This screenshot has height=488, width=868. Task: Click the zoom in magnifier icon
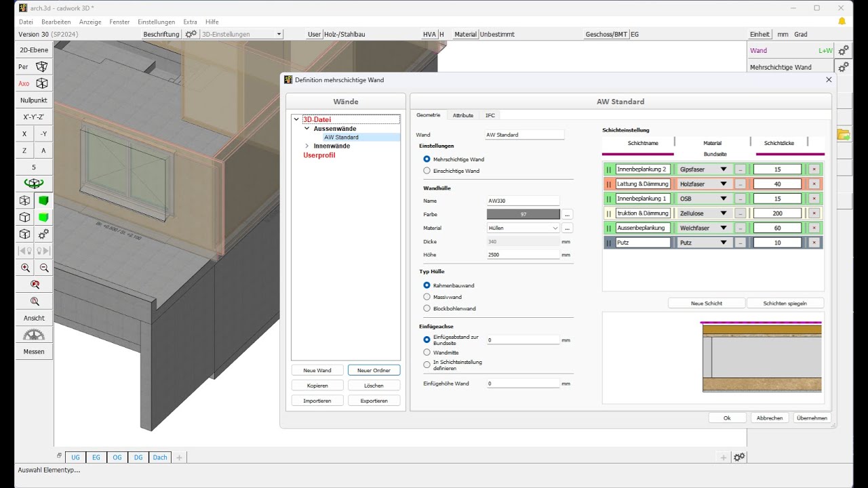[24, 268]
